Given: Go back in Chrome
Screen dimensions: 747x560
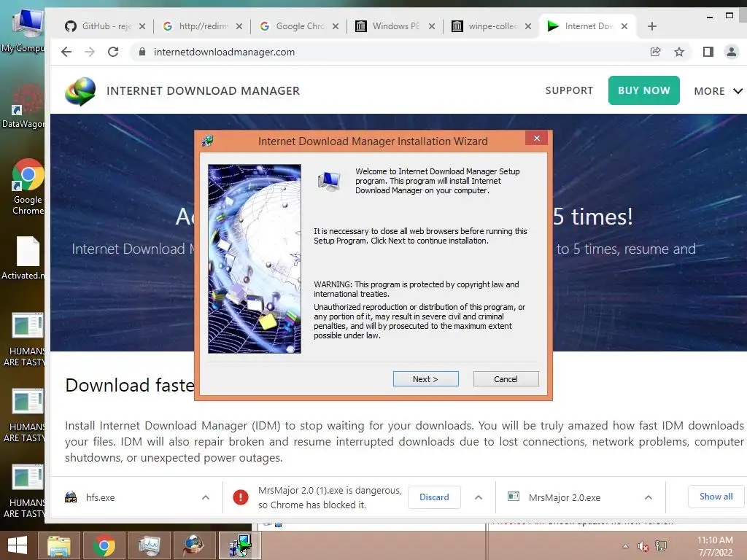Looking at the screenshot, I should (x=66, y=52).
